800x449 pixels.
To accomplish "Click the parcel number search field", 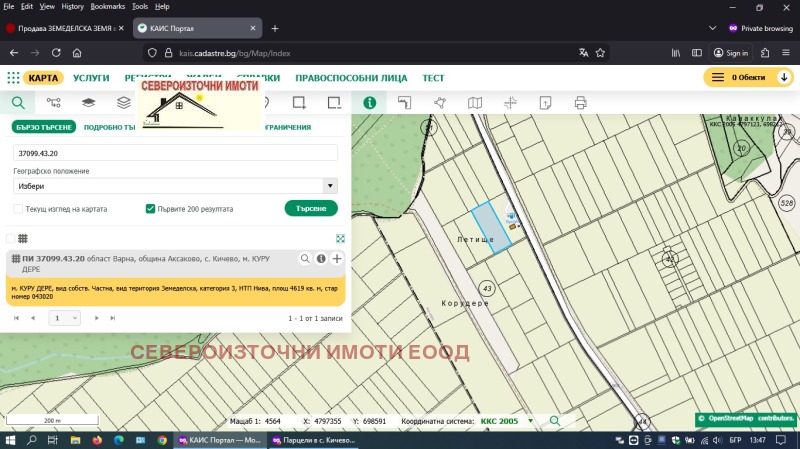I will coord(175,153).
